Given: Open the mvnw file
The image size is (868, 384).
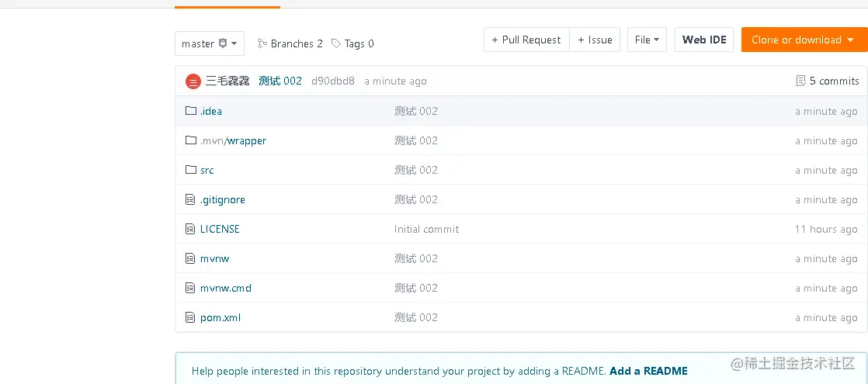Looking at the screenshot, I should tap(214, 258).
